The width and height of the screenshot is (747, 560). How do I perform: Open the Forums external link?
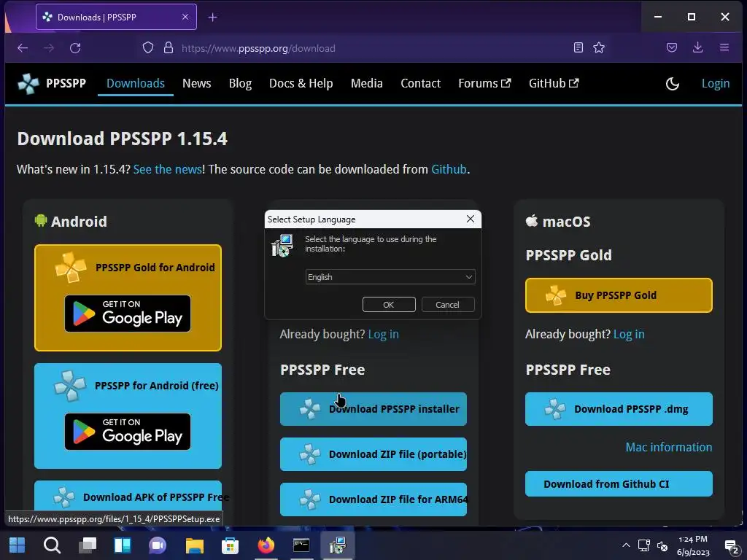[484, 83]
